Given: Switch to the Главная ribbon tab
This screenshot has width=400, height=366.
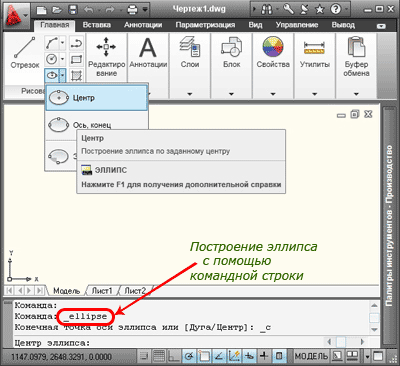Looking at the screenshot, I should (55, 25).
